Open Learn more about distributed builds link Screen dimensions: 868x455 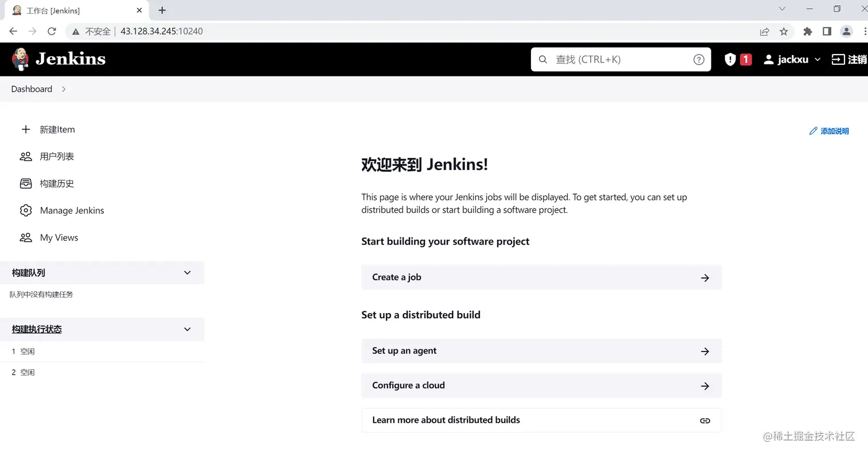pyautogui.click(x=541, y=420)
